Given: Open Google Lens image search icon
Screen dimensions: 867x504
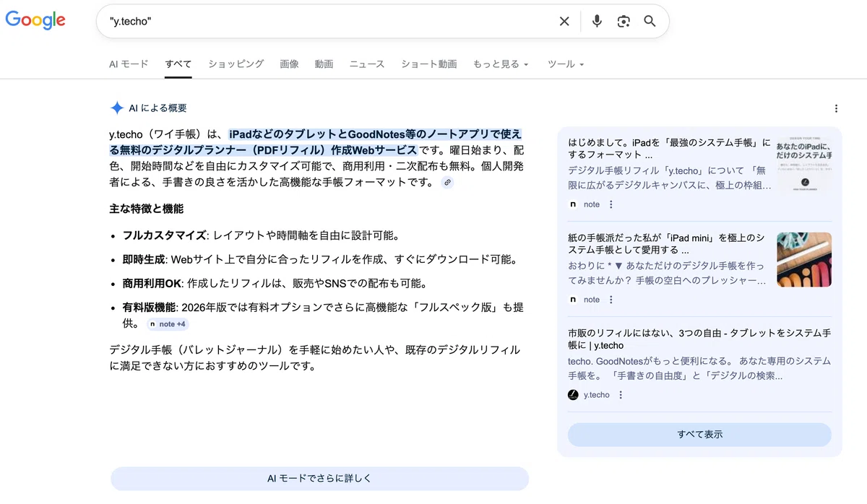Looking at the screenshot, I should pyautogui.click(x=624, y=22).
